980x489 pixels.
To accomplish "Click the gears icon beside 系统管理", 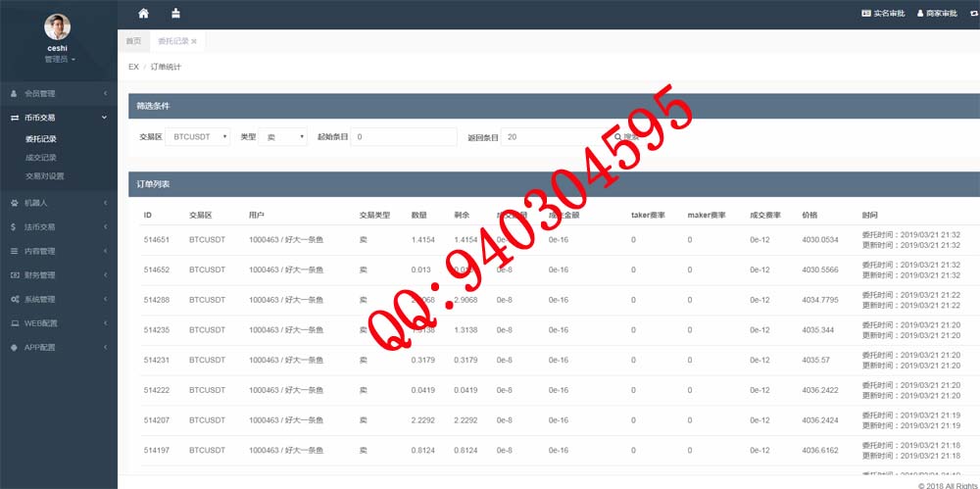I will tap(14, 299).
